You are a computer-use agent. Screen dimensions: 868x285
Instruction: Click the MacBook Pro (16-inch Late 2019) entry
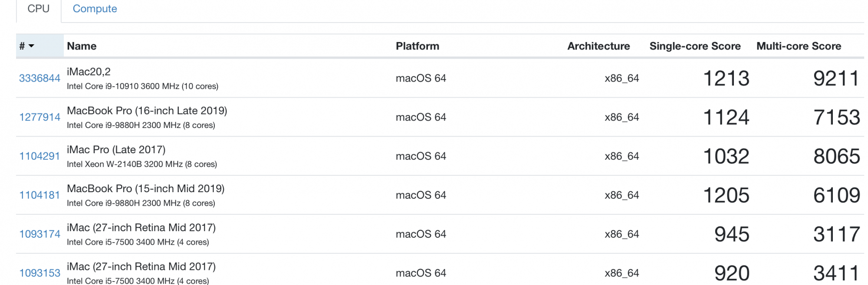(147, 111)
